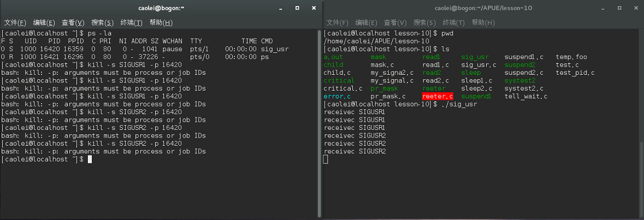This screenshot has width=644, height=220.
Task: Click the 'read2.c' file name
Action: coord(435,81)
